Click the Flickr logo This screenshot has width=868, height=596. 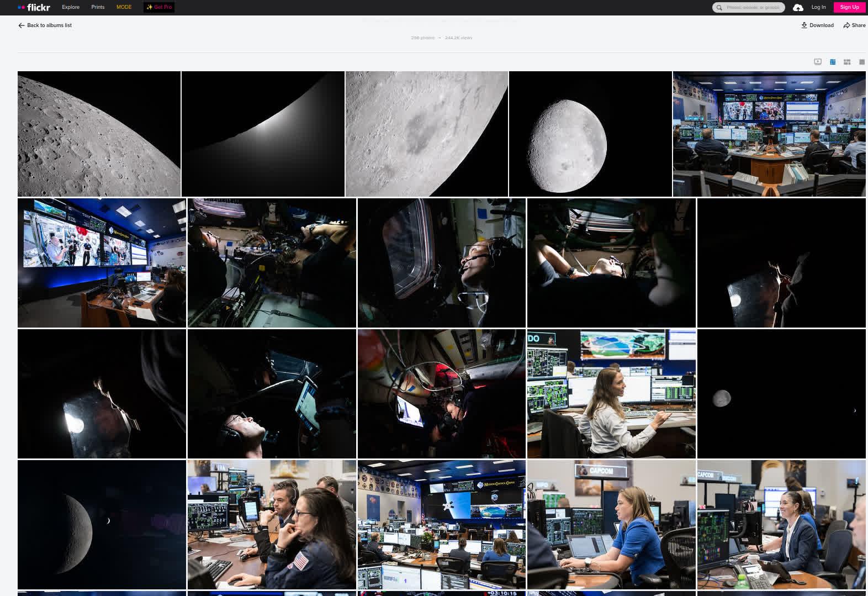(x=34, y=7)
